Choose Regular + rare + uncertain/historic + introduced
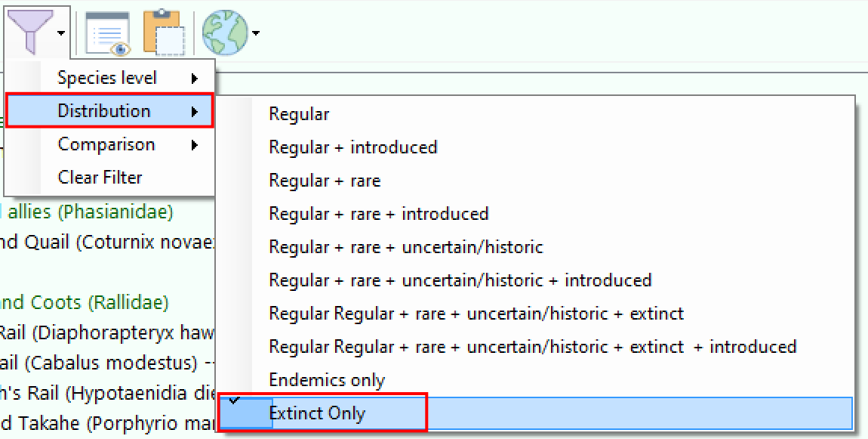 [x=460, y=280]
